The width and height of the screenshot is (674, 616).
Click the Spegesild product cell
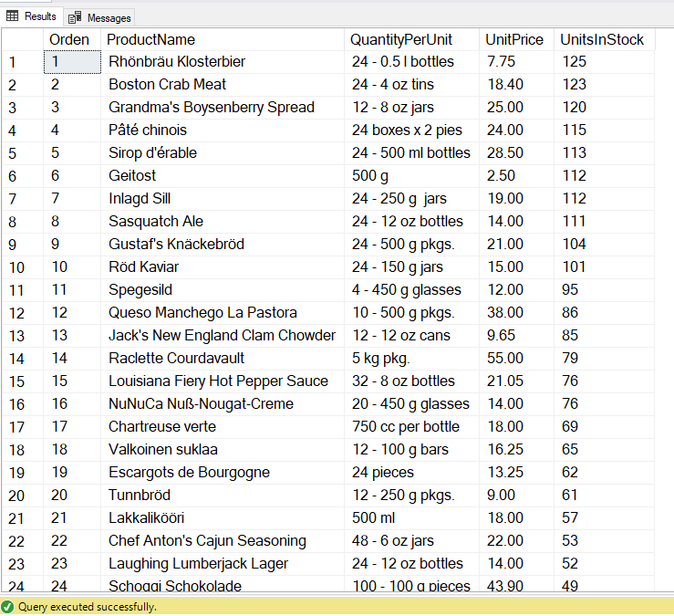(223, 290)
